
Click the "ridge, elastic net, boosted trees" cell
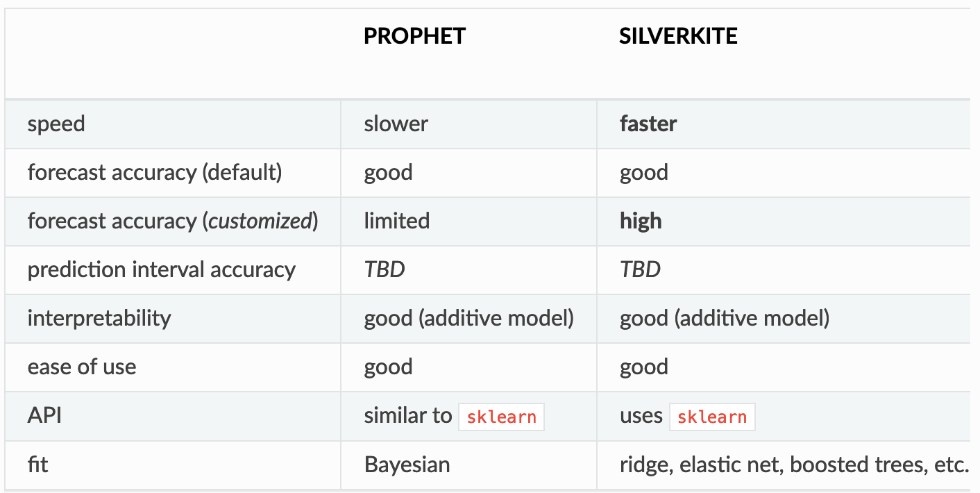[x=793, y=465]
